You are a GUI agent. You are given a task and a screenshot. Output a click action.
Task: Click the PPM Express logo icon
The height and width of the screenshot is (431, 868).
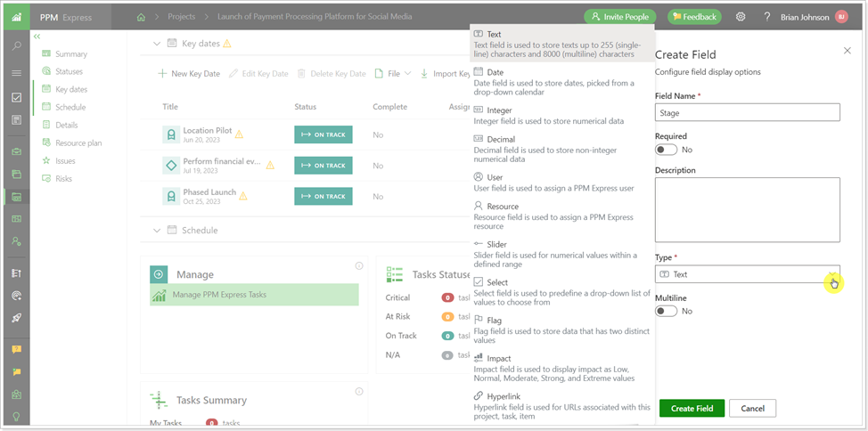click(x=17, y=17)
